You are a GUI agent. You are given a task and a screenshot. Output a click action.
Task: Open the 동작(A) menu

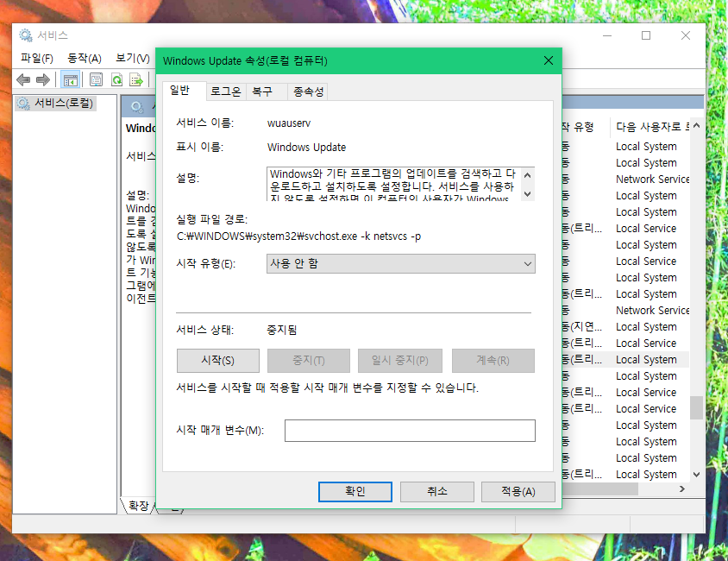pos(84,58)
